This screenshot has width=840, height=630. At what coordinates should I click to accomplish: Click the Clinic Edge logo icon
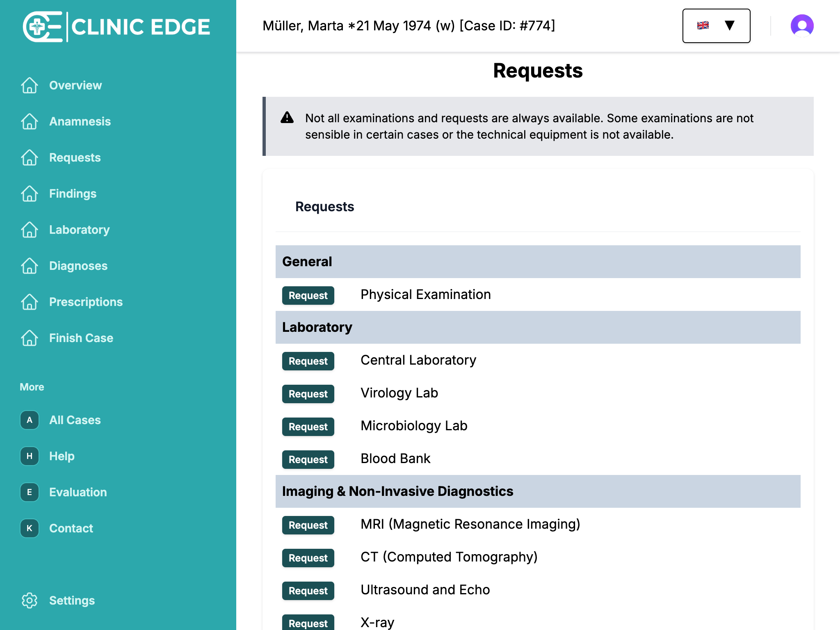click(42, 27)
